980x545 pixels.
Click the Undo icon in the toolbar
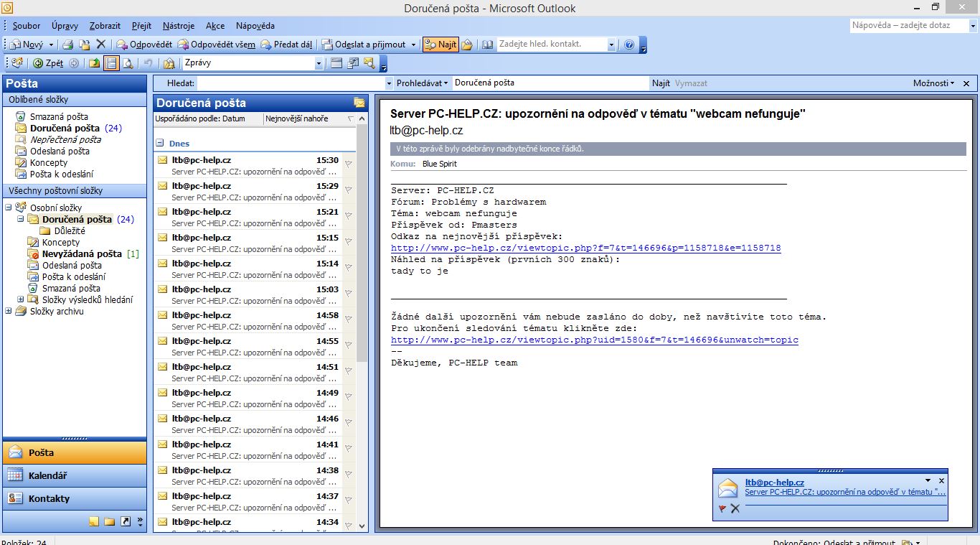pos(149,63)
